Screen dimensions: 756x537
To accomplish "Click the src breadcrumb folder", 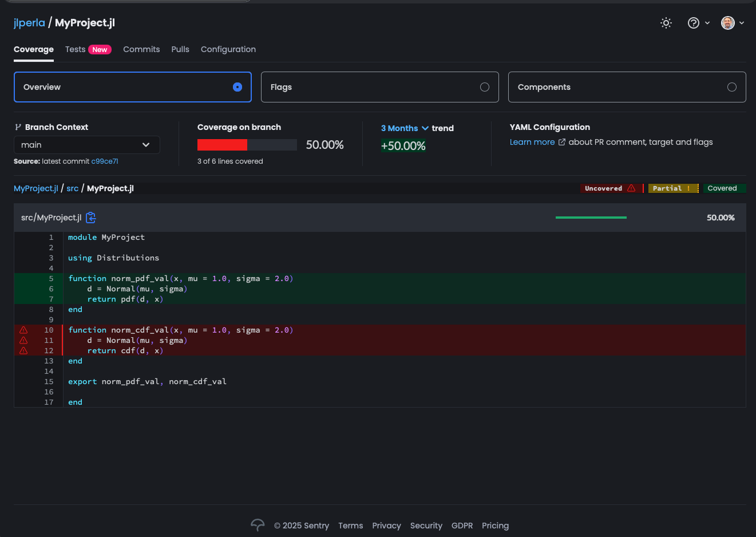I will pos(72,188).
